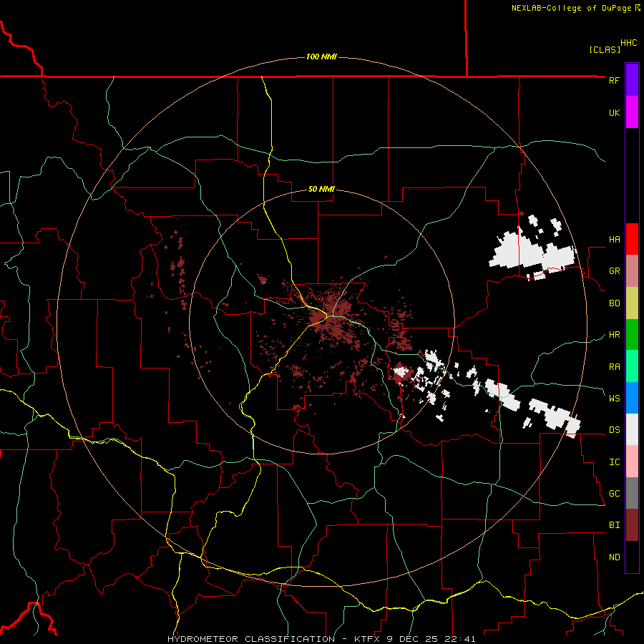644x644 pixels.
Task: Click the 50 NMI range ring label
Action: click(x=321, y=189)
